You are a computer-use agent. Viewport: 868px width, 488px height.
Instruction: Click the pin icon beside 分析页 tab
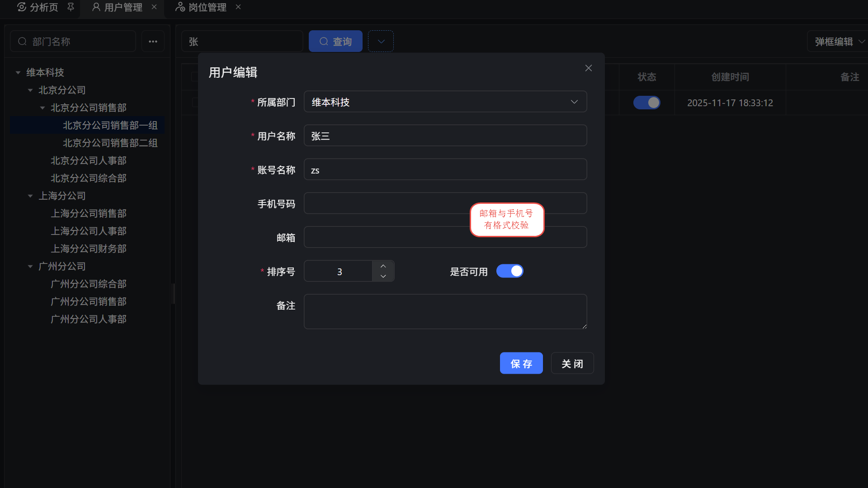pos(71,7)
